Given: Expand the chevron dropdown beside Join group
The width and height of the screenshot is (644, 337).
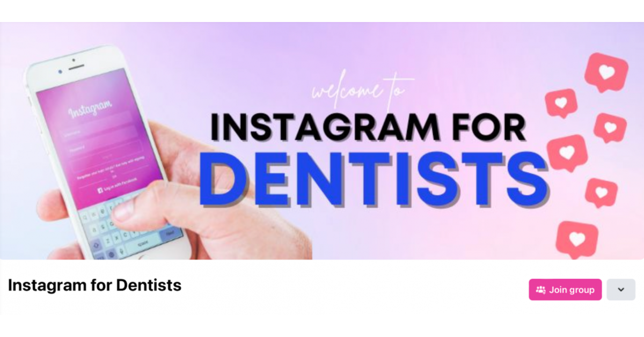Looking at the screenshot, I should (x=621, y=290).
